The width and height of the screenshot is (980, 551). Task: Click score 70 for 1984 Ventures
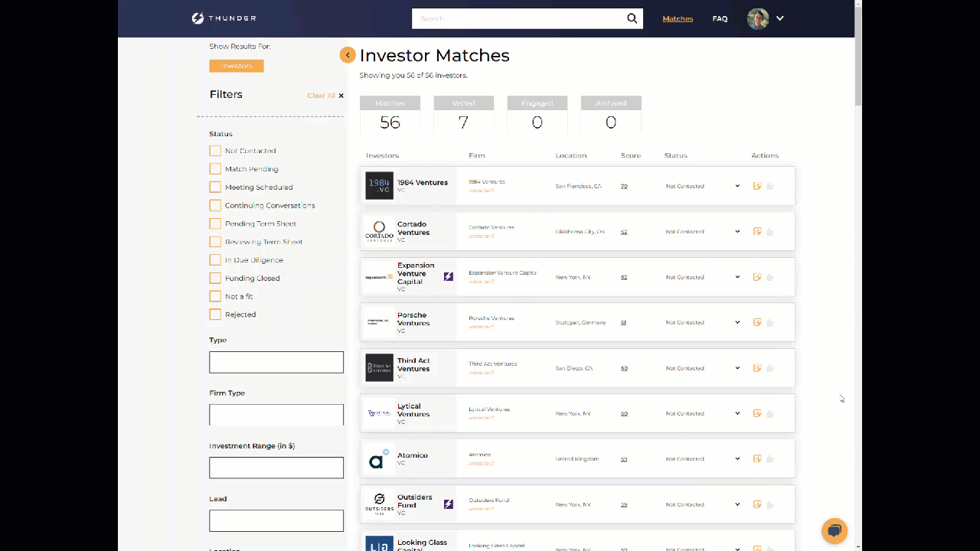click(624, 186)
